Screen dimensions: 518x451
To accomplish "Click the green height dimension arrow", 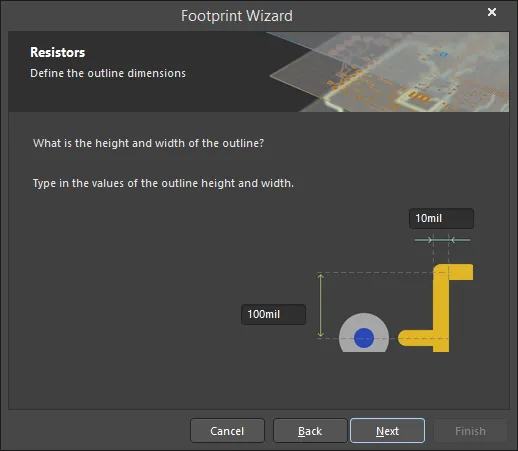I will 321,305.
